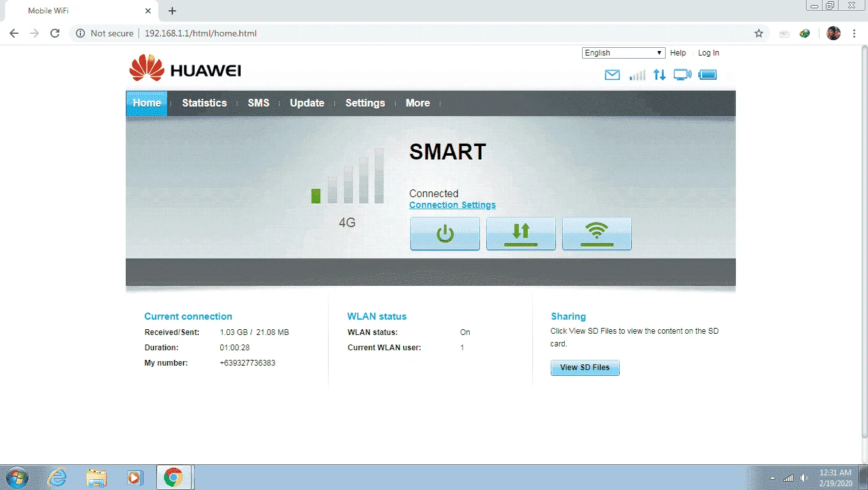Toggle the power connection button
Viewport: 868px width, 490px height.
click(445, 234)
